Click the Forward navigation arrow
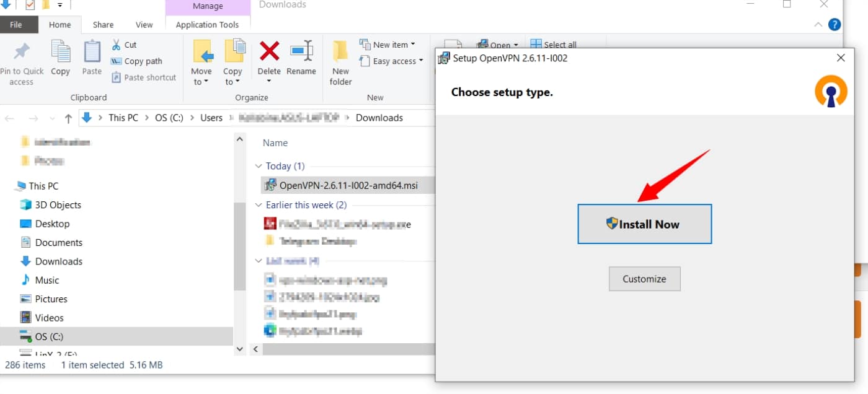868x394 pixels. pos(33,118)
